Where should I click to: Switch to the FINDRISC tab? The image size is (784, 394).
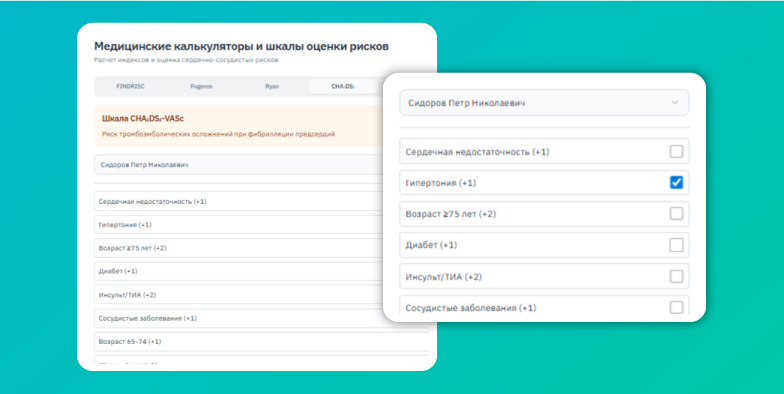coord(130,86)
